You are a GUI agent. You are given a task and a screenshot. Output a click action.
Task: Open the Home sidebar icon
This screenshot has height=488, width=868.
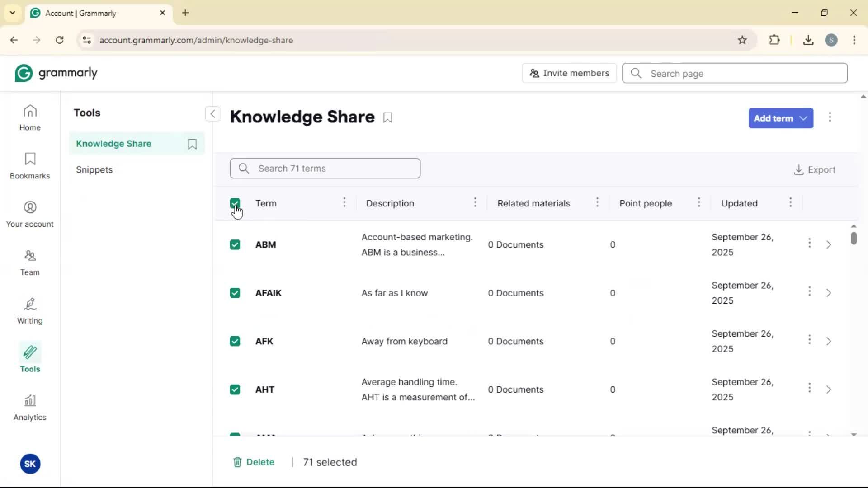(30, 117)
